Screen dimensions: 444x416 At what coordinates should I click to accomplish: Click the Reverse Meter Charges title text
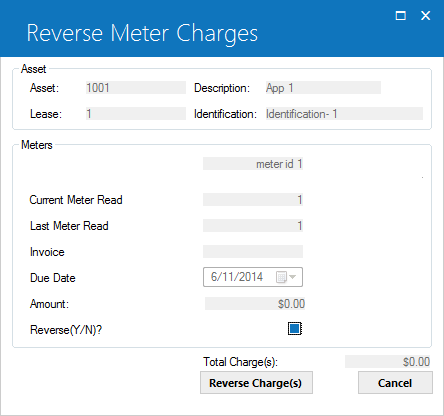pos(142,33)
